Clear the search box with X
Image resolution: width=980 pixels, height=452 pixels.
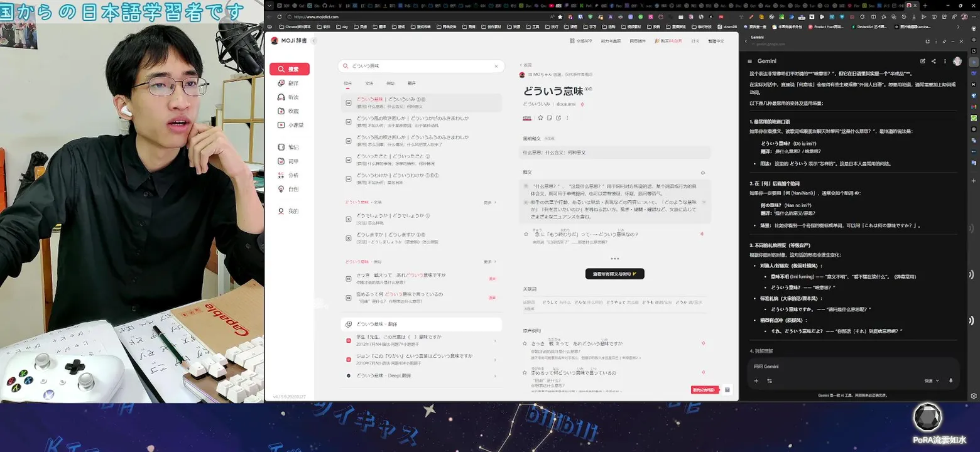(496, 66)
